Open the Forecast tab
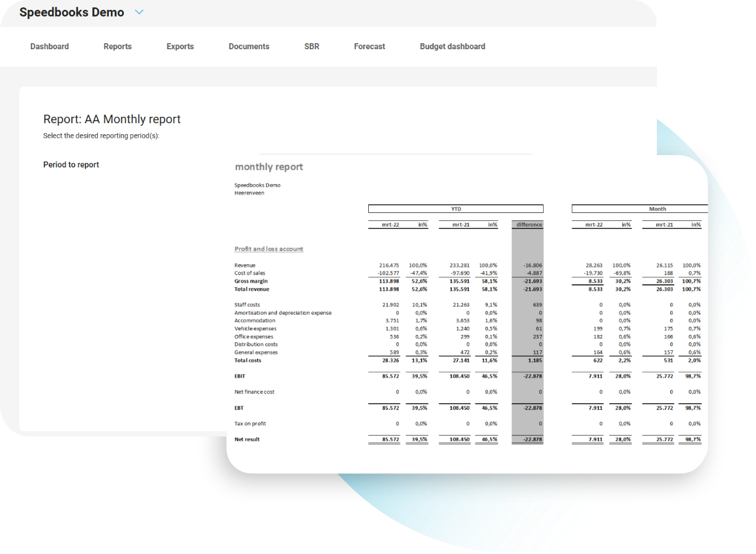 coord(369,46)
